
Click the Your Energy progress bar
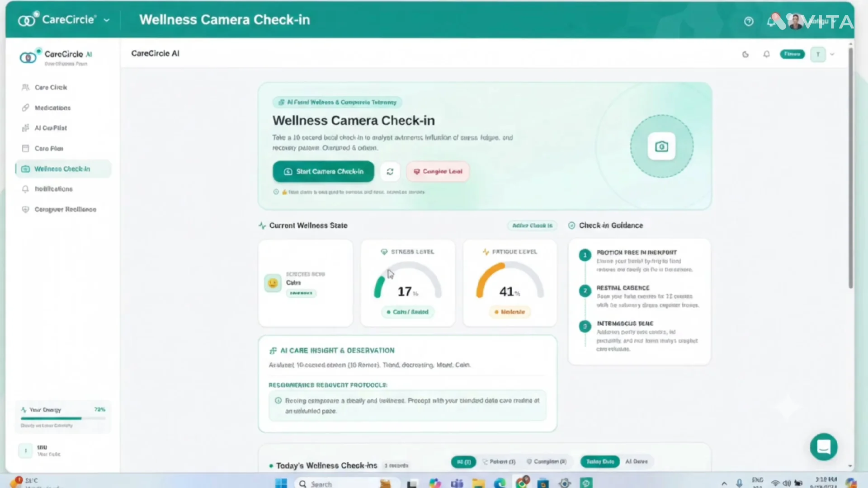pyautogui.click(x=63, y=418)
